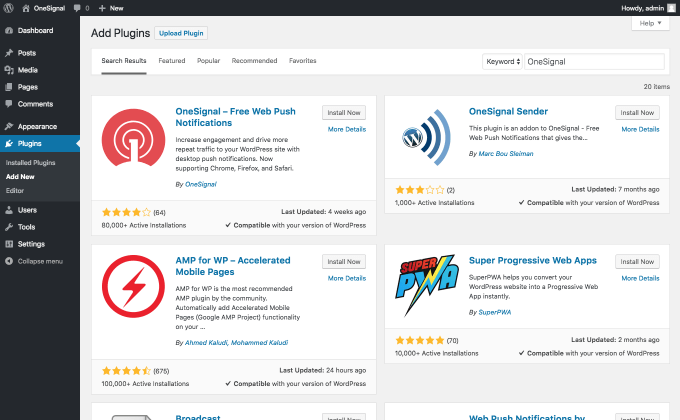
Task: Click the Users person icon
Action: [x=9, y=210]
